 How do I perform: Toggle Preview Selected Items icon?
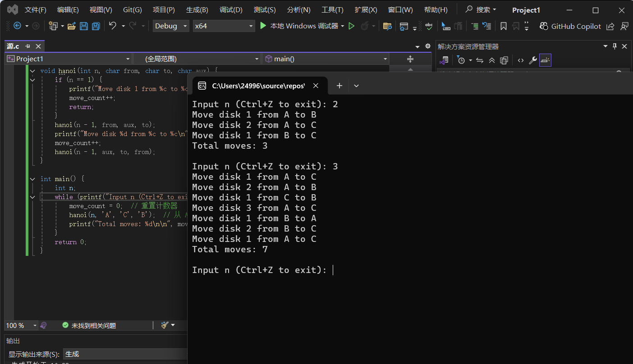coord(545,60)
